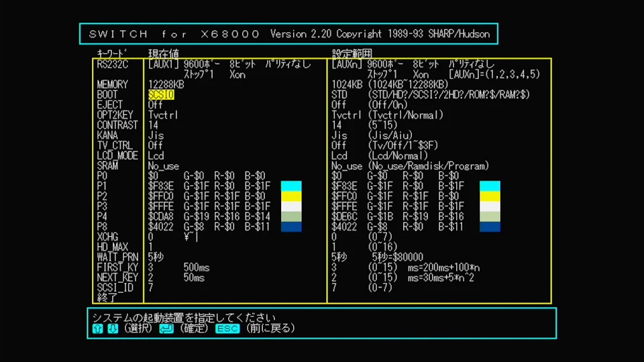644x362 pixels.
Task: Click the 設定範囲 column header
Action: click(352, 54)
